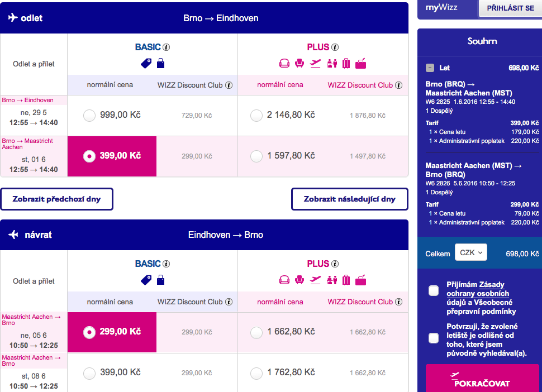Viewport: 542px width, 392px height.
Task: Select the 399,00 Kč return fare on 08 6
Action: 89,373
